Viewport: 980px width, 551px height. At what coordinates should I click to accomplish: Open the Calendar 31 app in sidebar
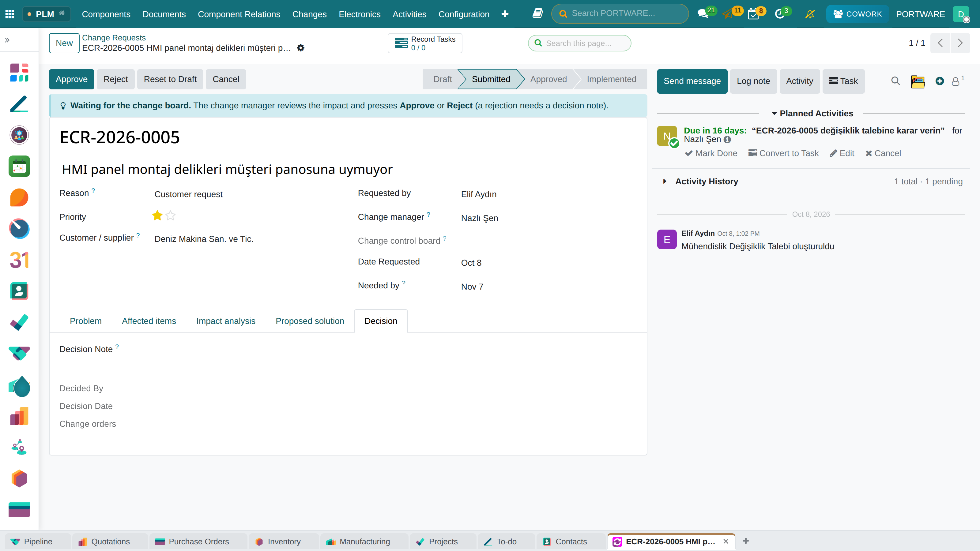point(19,260)
